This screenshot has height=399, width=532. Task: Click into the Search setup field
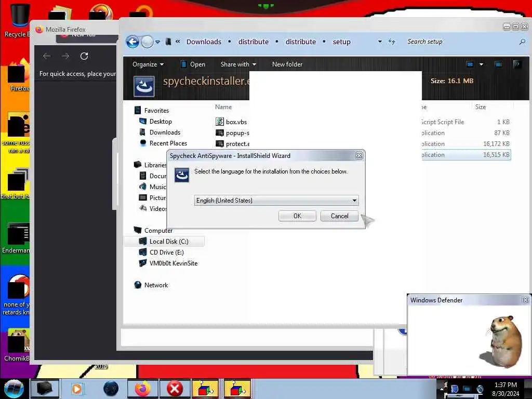461,42
